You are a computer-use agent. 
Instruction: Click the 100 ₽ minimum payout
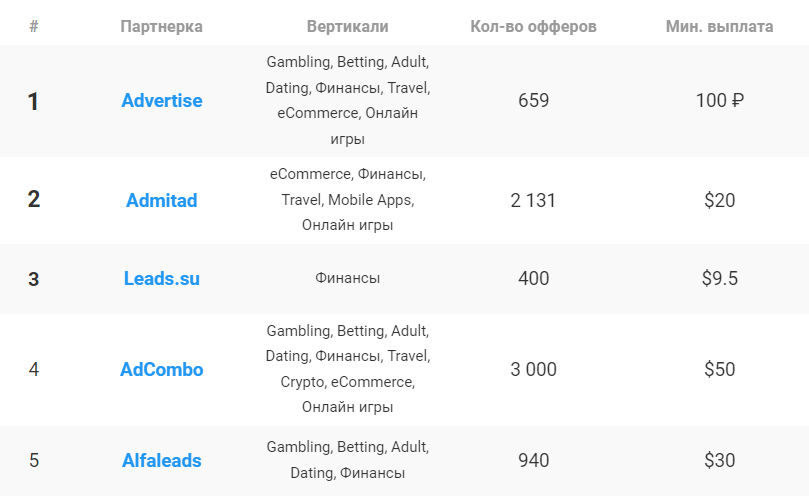(719, 101)
